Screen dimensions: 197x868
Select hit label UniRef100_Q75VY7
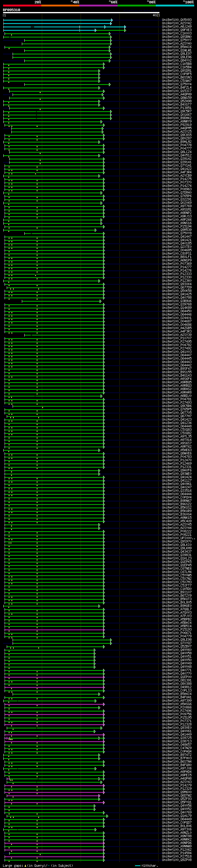coord(177,40)
